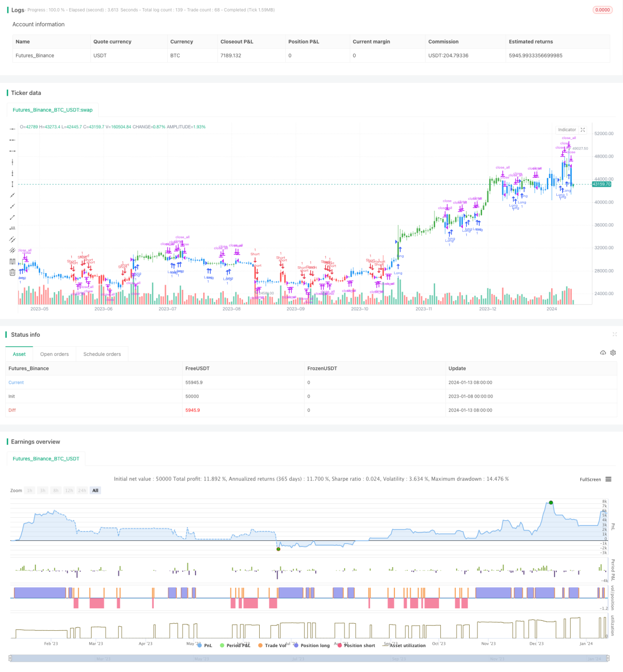Select the price line tool with 123 label

pos(12,228)
